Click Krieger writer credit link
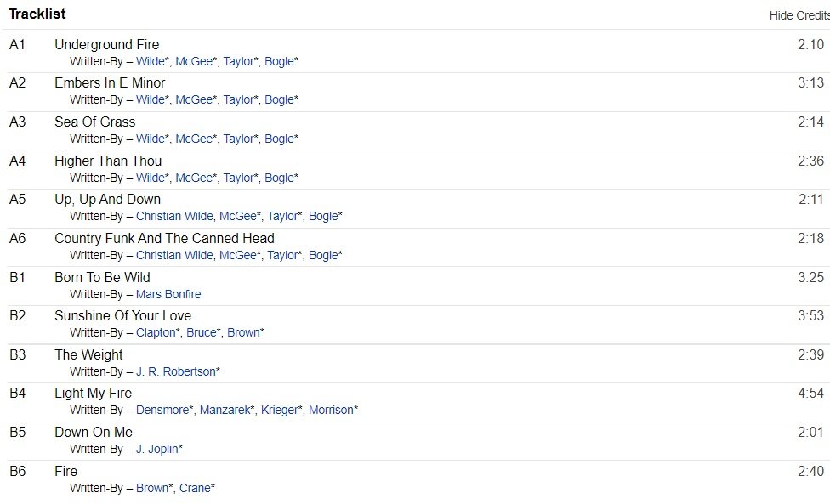The height and width of the screenshot is (504, 830). click(x=280, y=410)
